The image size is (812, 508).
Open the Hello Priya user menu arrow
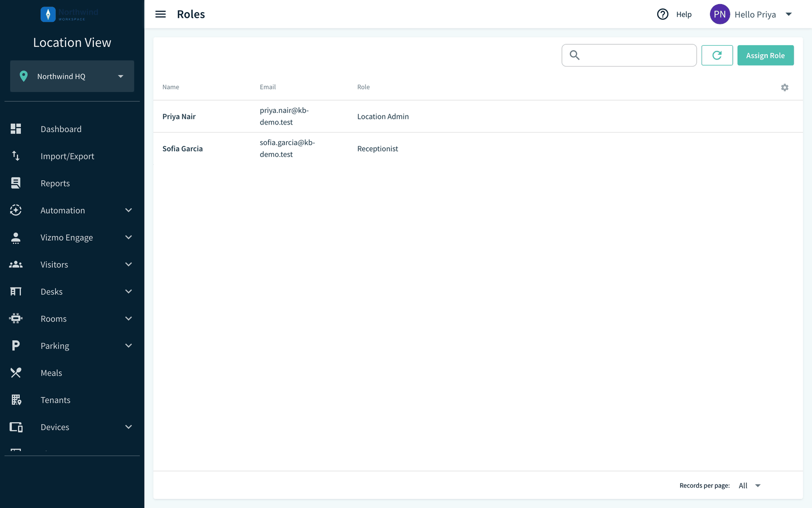tap(789, 14)
